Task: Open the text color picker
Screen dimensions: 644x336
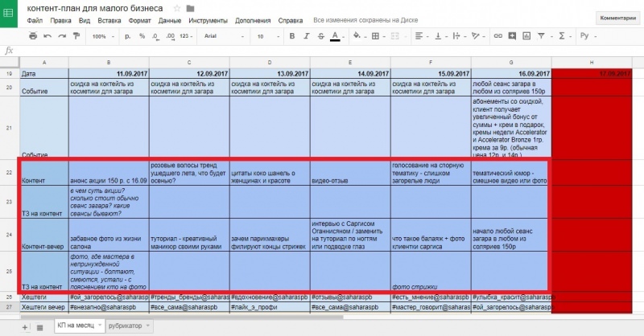Action: click(334, 36)
